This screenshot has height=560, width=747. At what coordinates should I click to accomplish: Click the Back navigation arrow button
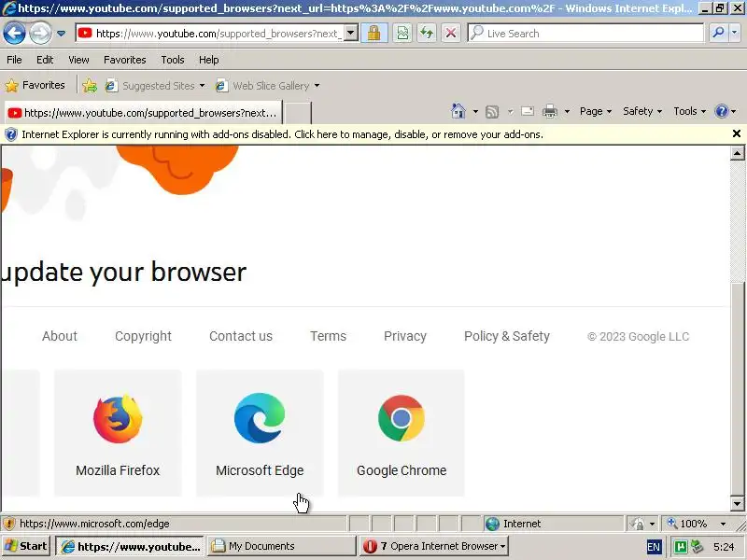(x=14, y=34)
